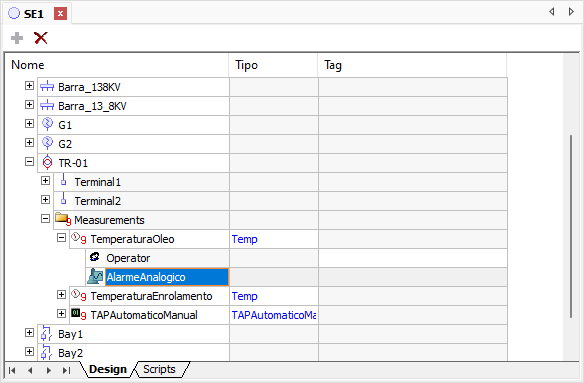The width and height of the screenshot is (584, 383).
Task: Select the Design tab
Action: [x=108, y=369]
